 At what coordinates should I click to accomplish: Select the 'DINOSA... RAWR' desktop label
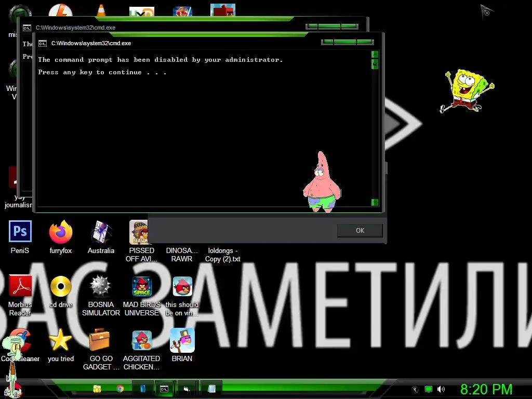coord(181,255)
